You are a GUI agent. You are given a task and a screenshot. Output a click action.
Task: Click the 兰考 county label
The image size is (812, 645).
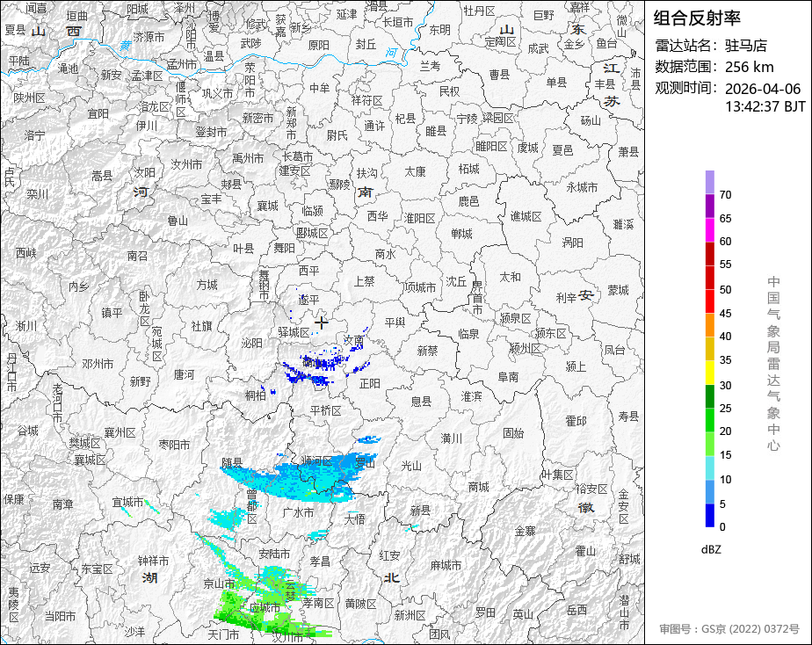click(430, 66)
